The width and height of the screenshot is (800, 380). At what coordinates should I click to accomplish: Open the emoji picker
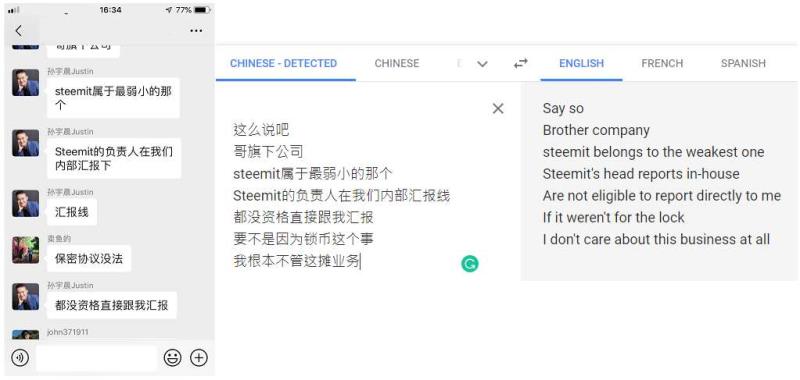(172, 358)
